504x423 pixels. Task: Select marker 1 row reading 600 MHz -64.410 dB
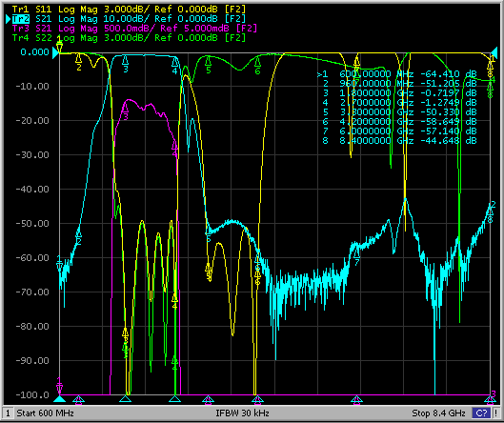pyautogui.click(x=396, y=74)
